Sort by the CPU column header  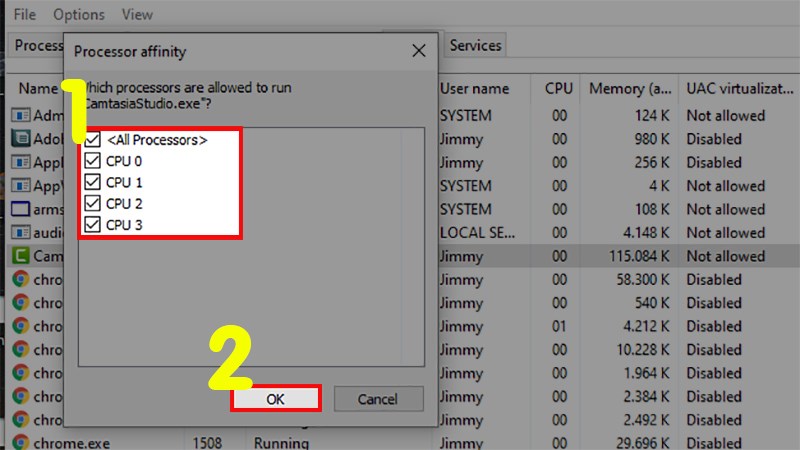point(559,89)
